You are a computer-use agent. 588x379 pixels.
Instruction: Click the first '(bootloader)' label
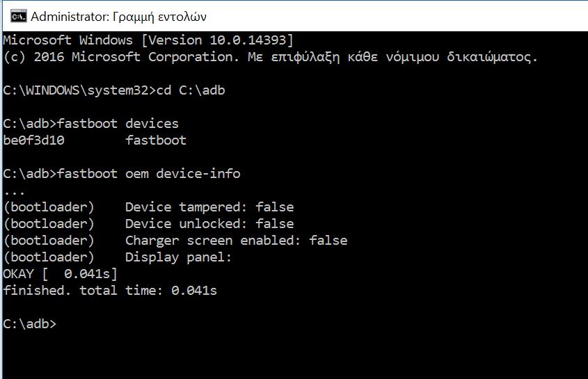[49, 207]
